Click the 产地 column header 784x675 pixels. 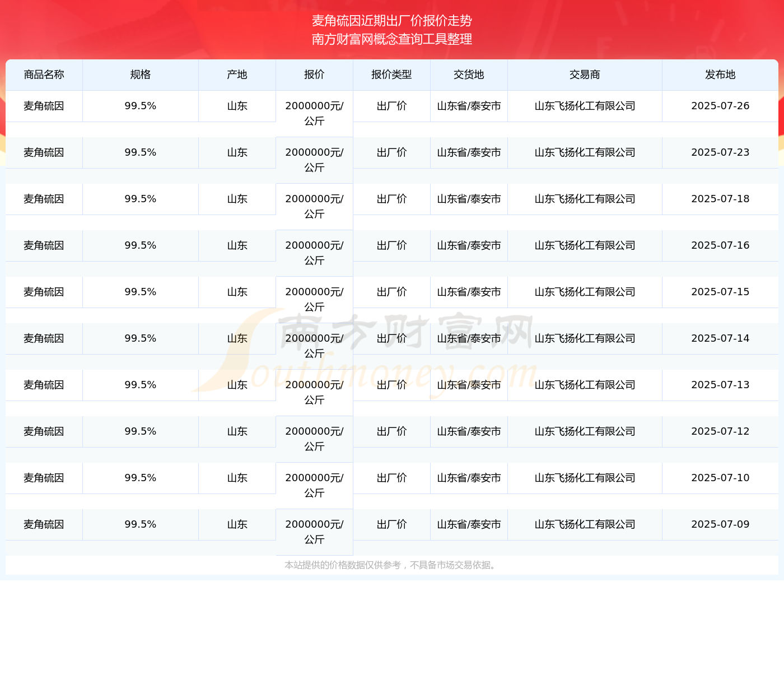pos(237,75)
